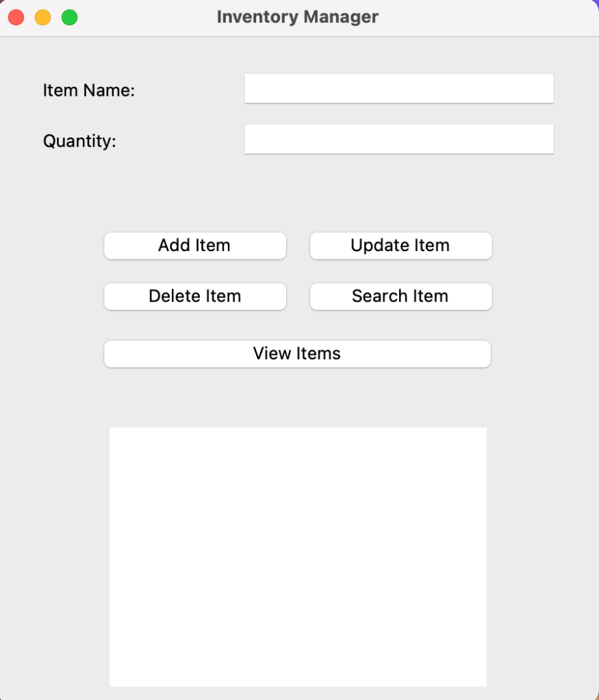Show all inventory with View Items
This screenshot has width=599, height=700.
[297, 354]
